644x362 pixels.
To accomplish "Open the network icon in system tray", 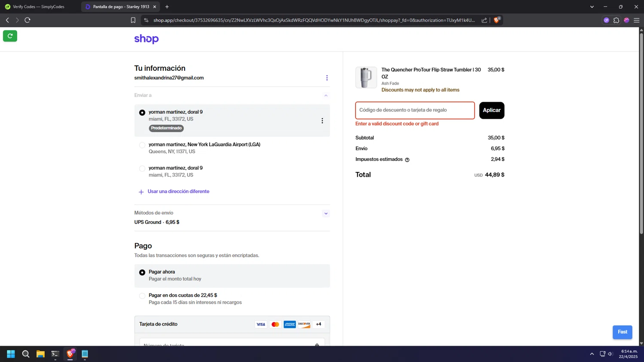I will click(x=602, y=354).
